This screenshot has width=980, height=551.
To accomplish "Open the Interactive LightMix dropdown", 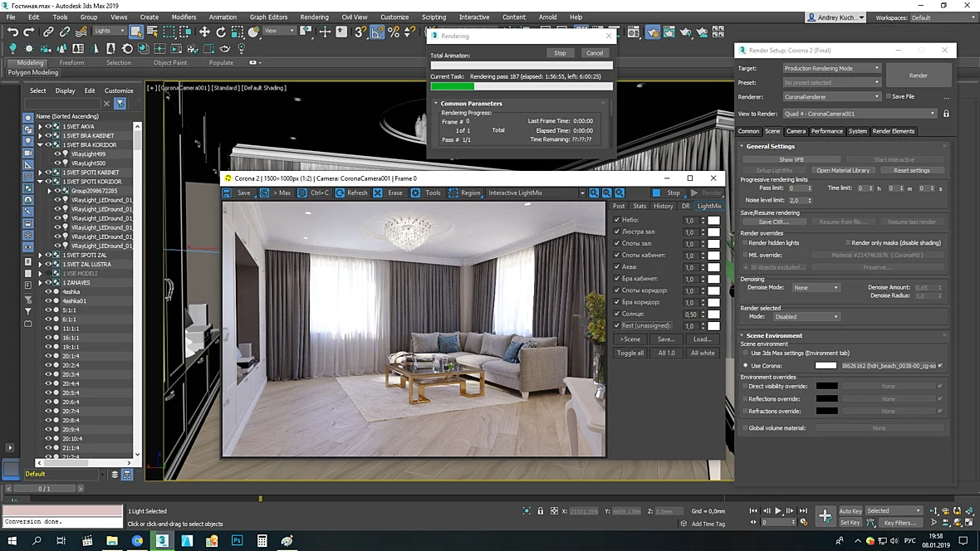I will click(536, 193).
